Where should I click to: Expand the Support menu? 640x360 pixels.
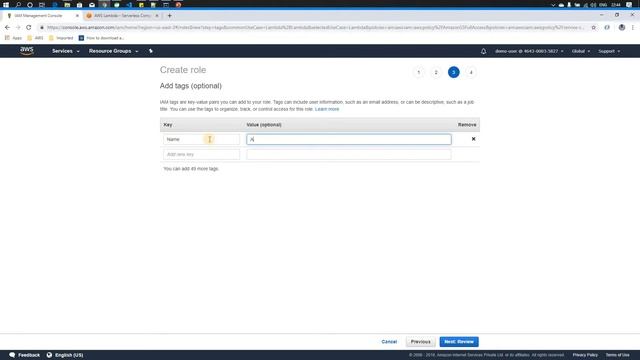click(609, 51)
